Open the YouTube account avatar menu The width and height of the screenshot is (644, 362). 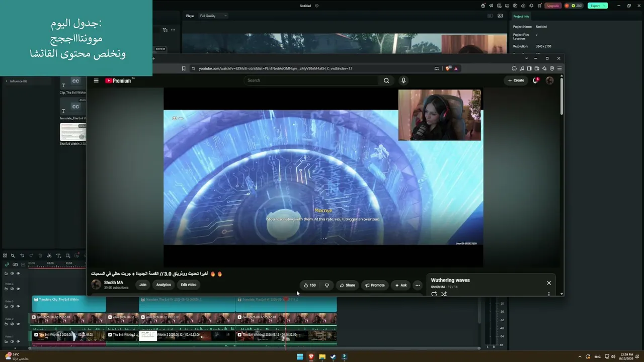(x=549, y=80)
